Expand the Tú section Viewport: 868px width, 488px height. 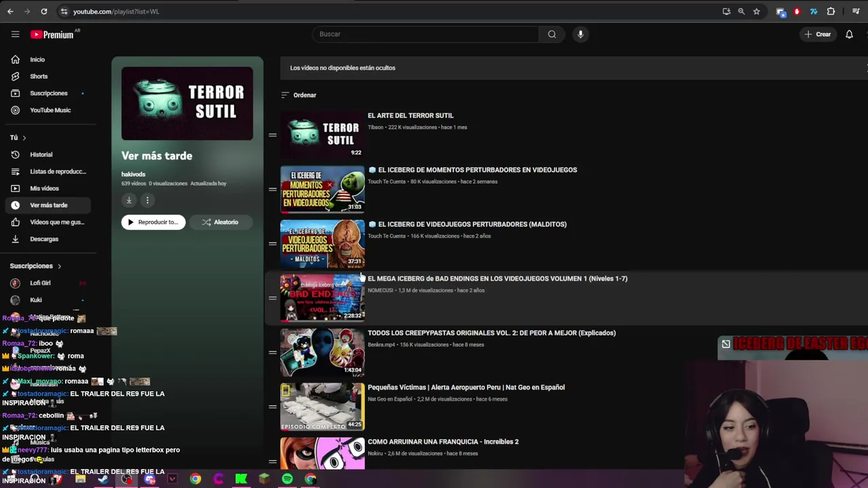tap(18, 138)
